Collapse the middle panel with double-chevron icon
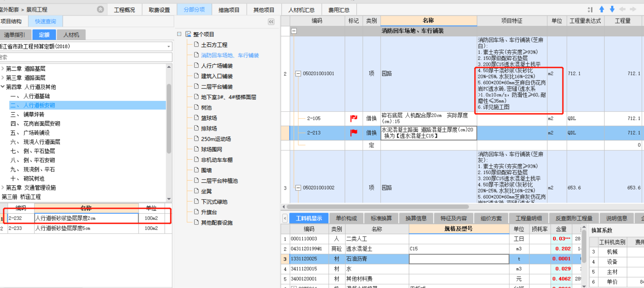Image resolution: width=644 pixels, height=288 pixels. (x=271, y=22)
